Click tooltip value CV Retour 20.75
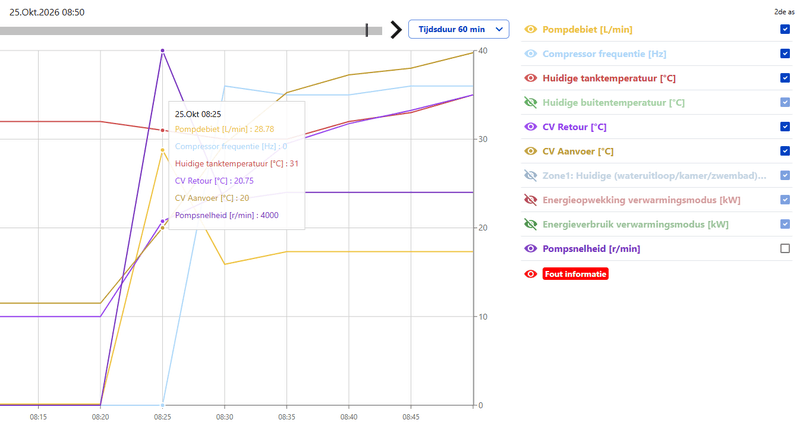Screen dimensions: 800x429 coord(214,181)
